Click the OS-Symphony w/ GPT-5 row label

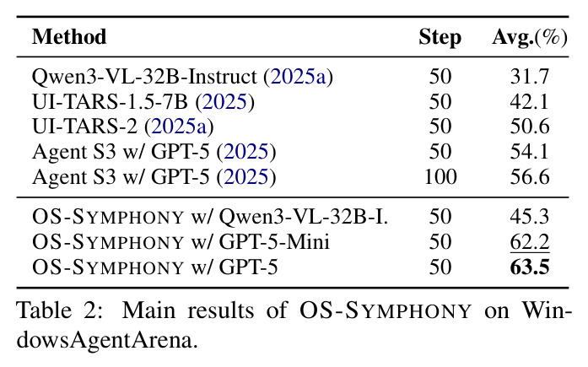click(155, 267)
